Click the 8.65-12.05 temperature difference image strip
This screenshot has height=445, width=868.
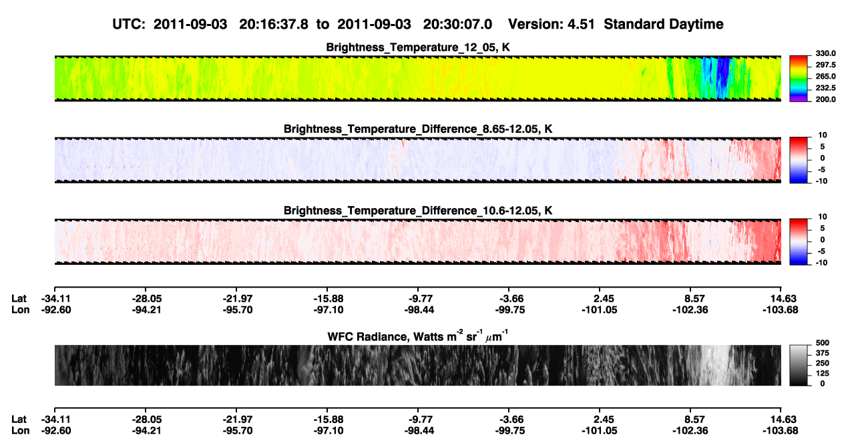[417, 159]
